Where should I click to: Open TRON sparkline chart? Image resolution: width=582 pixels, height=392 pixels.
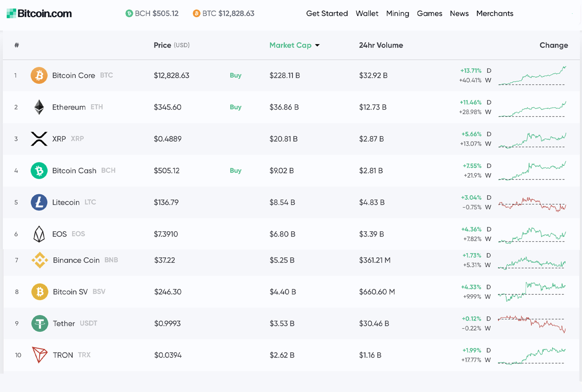pyautogui.click(x=532, y=356)
